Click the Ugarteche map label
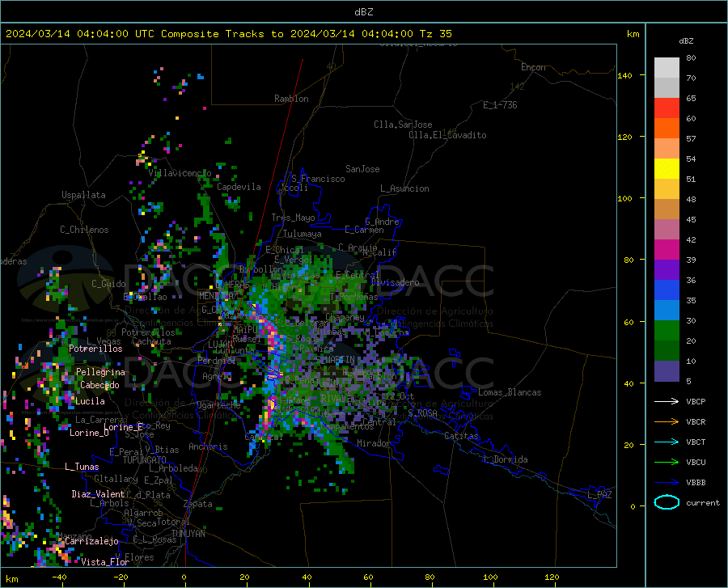This screenshot has height=588, width=728. tap(218, 405)
